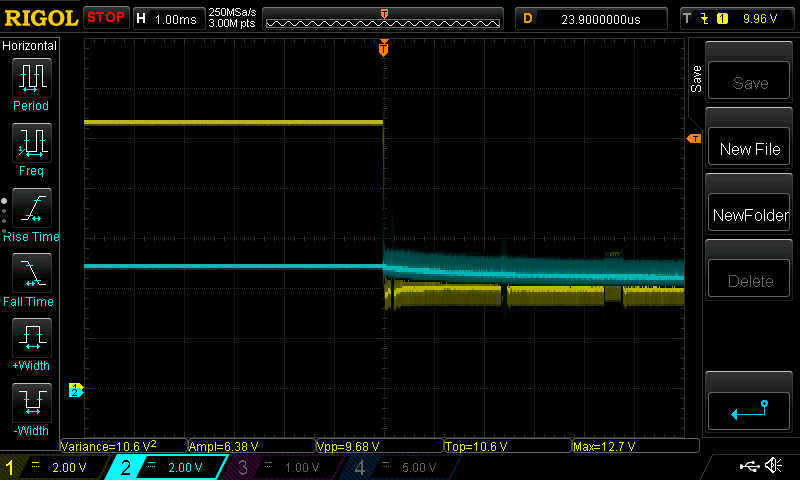Image resolution: width=800 pixels, height=480 pixels.
Task: Select channel 2 tab at 2.00 V
Action: [166, 467]
